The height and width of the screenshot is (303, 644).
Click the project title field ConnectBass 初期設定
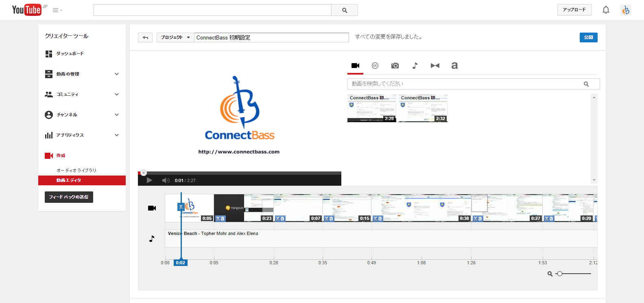pyautogui.click(x=271, y=37)
